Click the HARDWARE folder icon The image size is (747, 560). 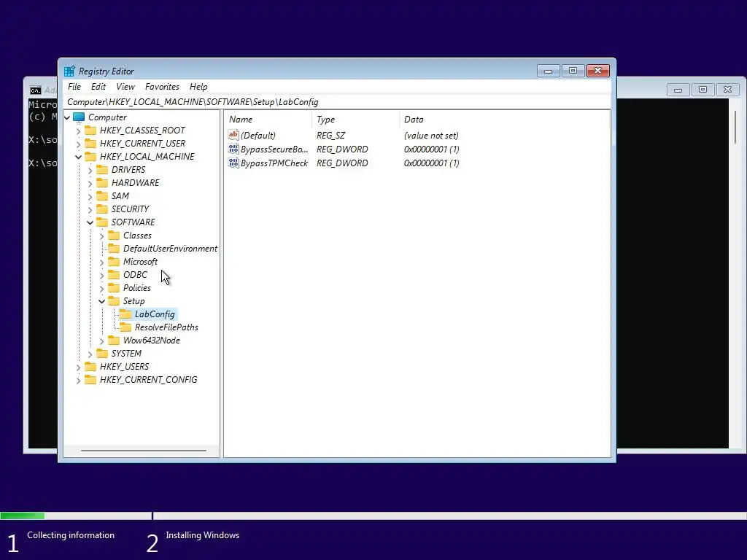click(x=102, y=182)
